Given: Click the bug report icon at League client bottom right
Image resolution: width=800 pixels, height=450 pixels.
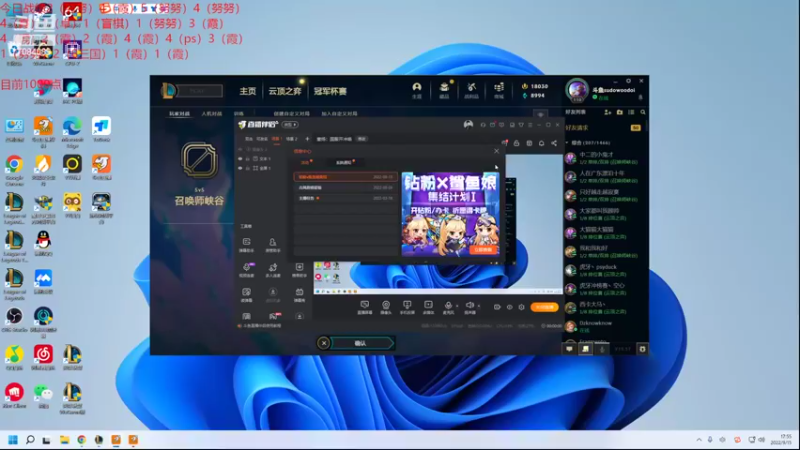Looking at the screenshot, I should pos(642,349).
